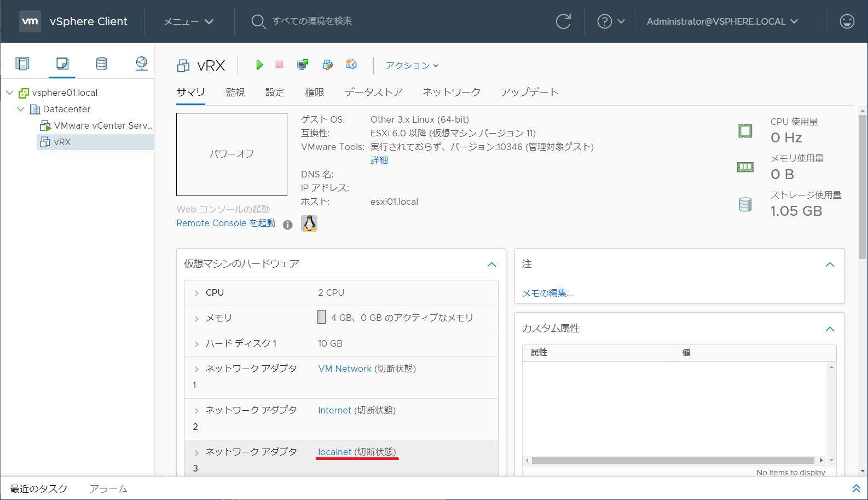
Task: Collapse the Datacenter tree node
Action: pos(21,109)
